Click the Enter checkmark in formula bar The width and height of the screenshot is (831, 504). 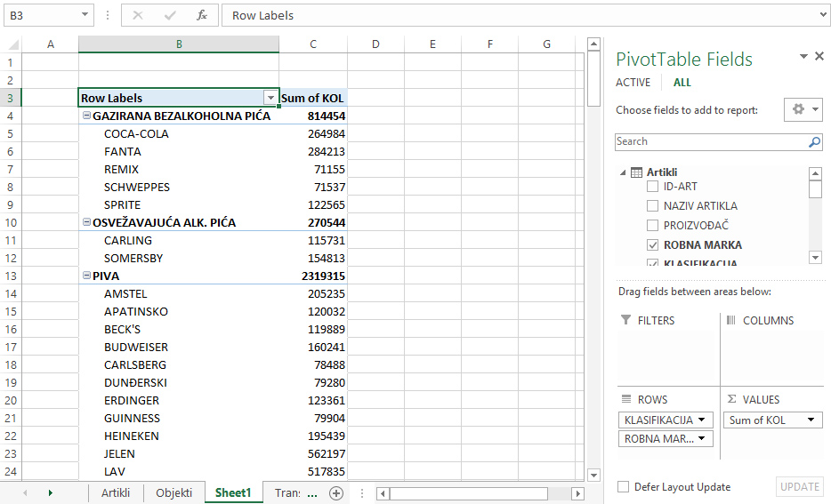click(170, 15)
